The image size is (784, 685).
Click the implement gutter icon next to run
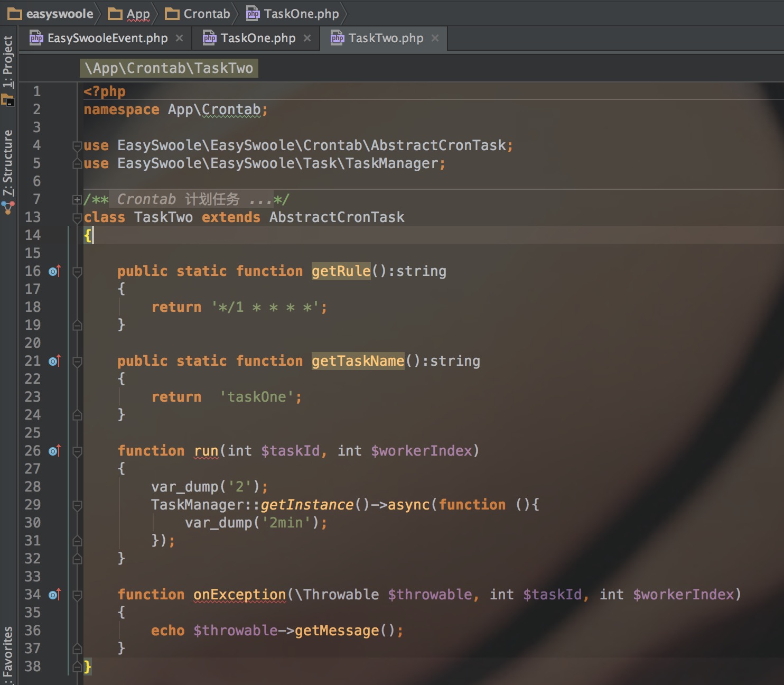pos(53,451)
